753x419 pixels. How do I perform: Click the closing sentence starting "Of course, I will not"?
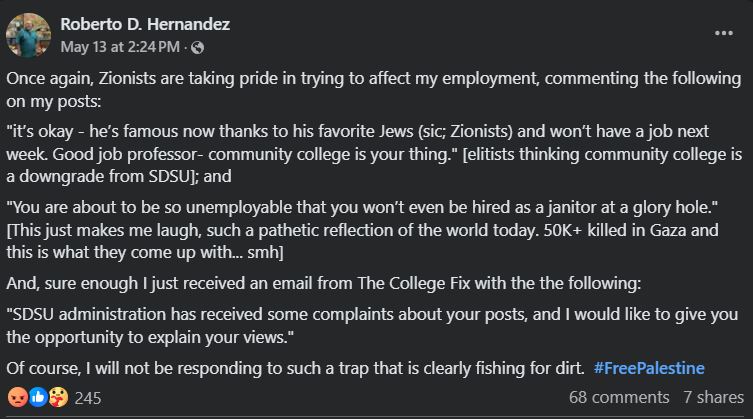(x=290, y=367)
